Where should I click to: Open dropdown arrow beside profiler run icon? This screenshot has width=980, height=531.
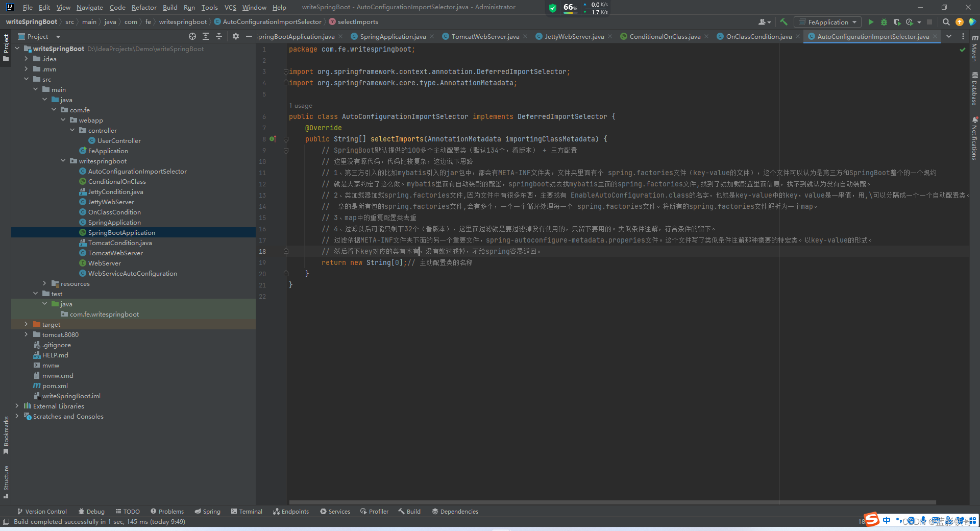pos(919,22)
